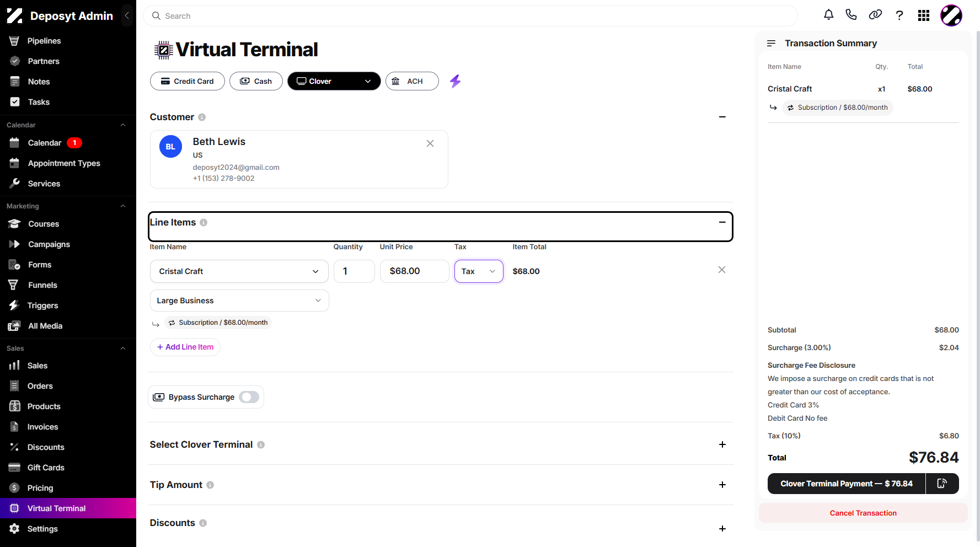Click the Quantity input field

[x=354, y=271]
